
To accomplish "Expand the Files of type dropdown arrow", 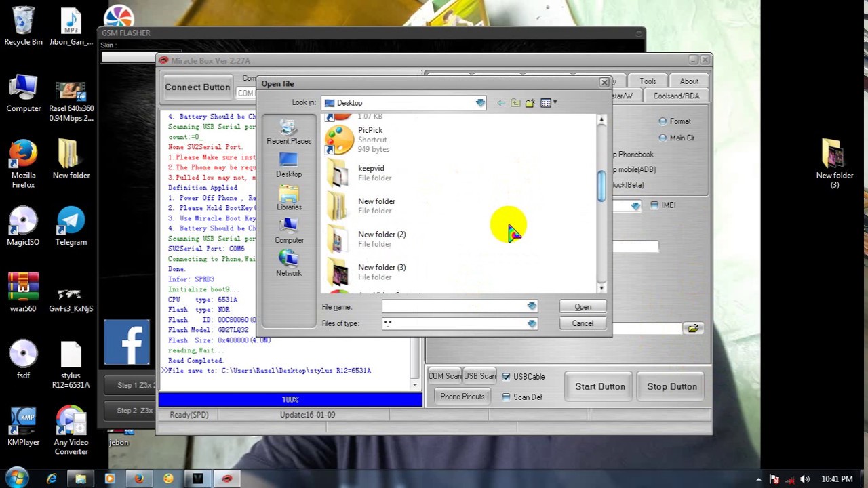I will 532,324.
